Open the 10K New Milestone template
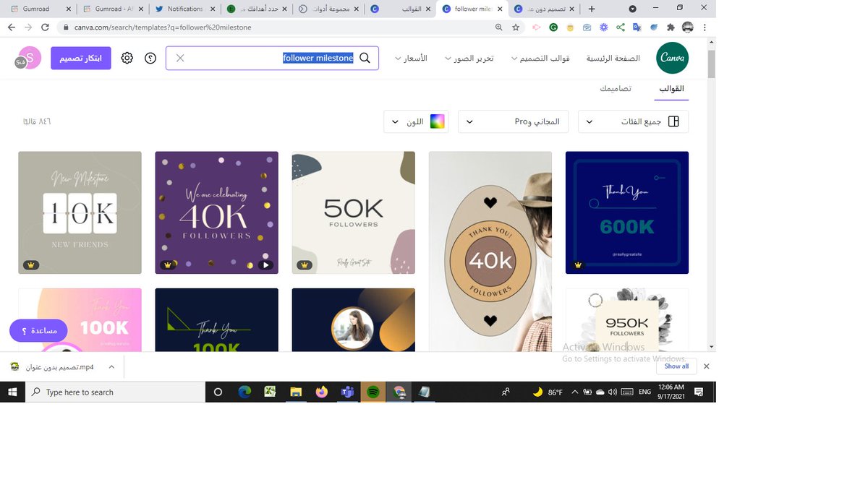This screenshot has height=503, width=868. coord(80,212)
